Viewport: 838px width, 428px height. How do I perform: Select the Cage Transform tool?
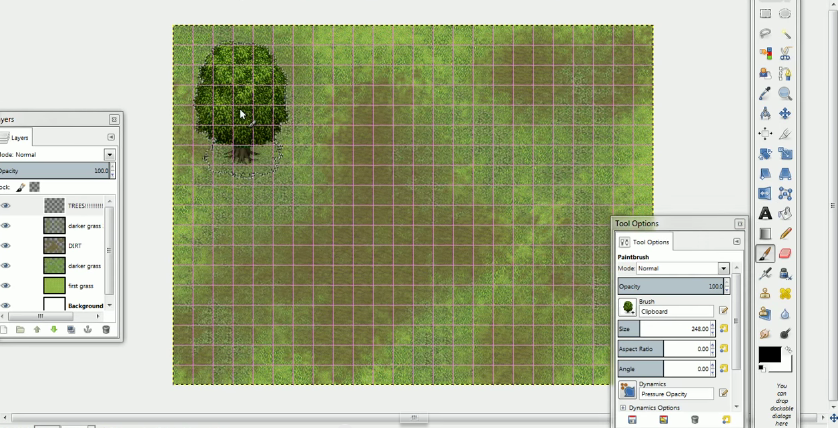(x=785, y=193)
